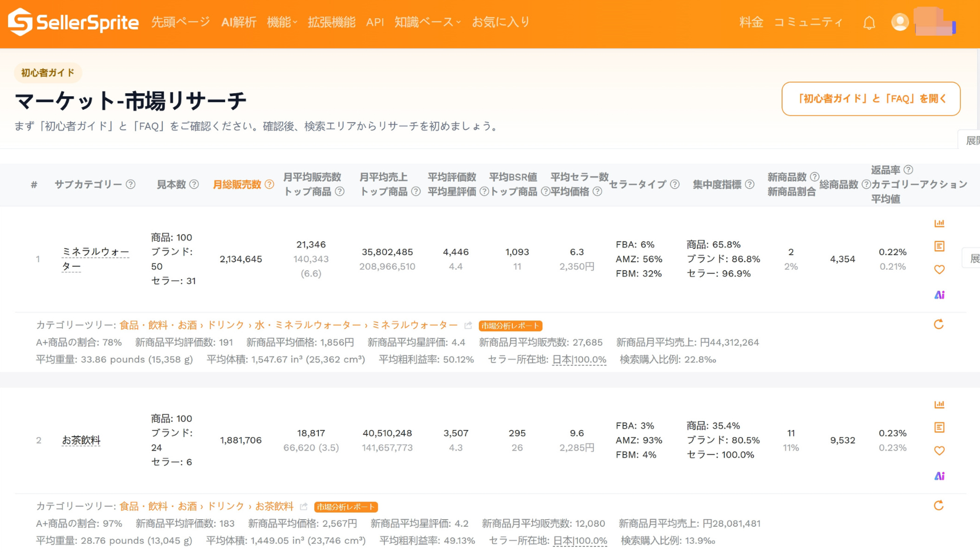Open 拡張機能 menu item
The width and height of the screenshot is (980, 552).
pyautogui.click(x=332, y=22)
